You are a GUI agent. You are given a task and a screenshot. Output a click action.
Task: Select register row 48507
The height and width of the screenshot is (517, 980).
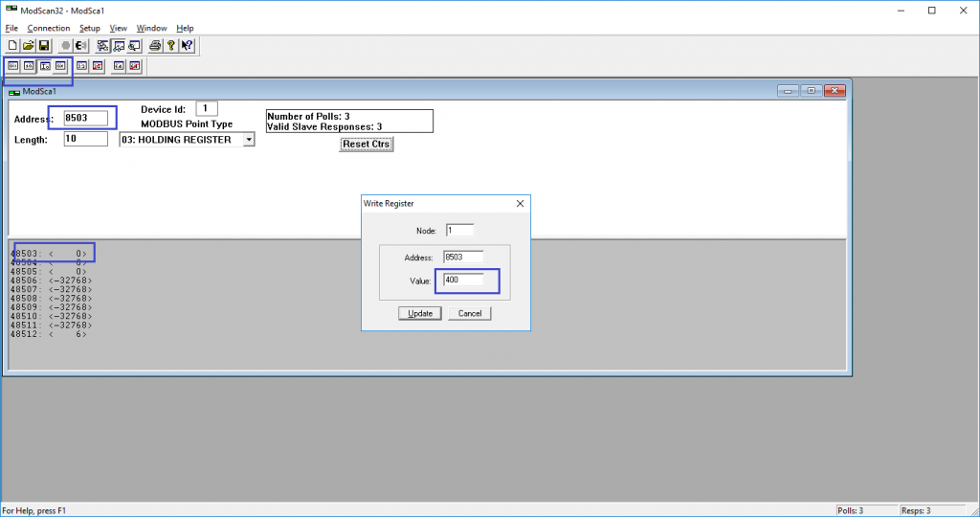(x=52, y=289)
